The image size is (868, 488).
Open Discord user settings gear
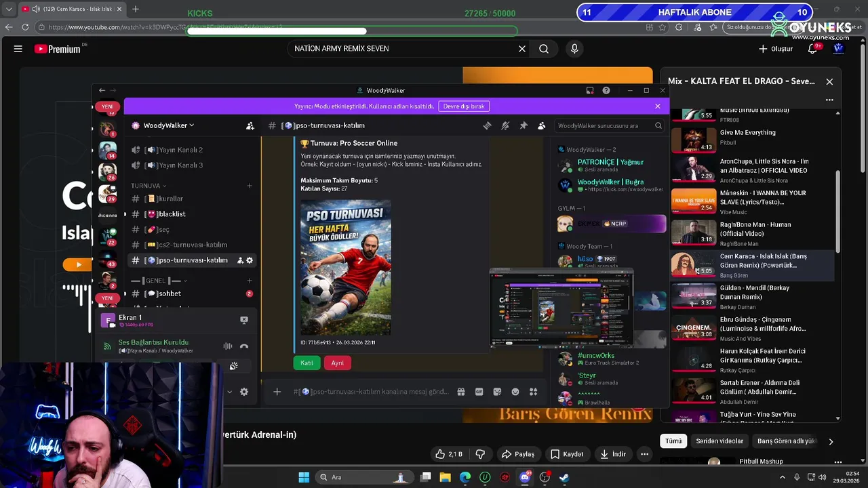click(244, 392)
